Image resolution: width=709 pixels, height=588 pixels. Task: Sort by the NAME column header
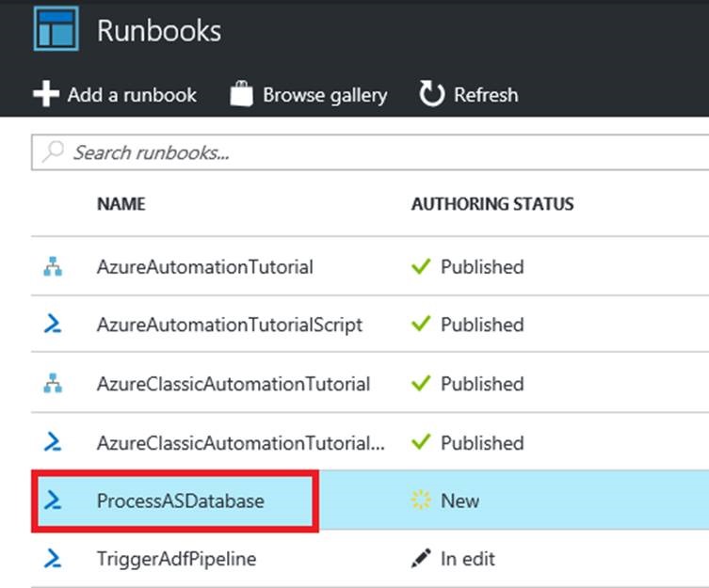point(121,204)
